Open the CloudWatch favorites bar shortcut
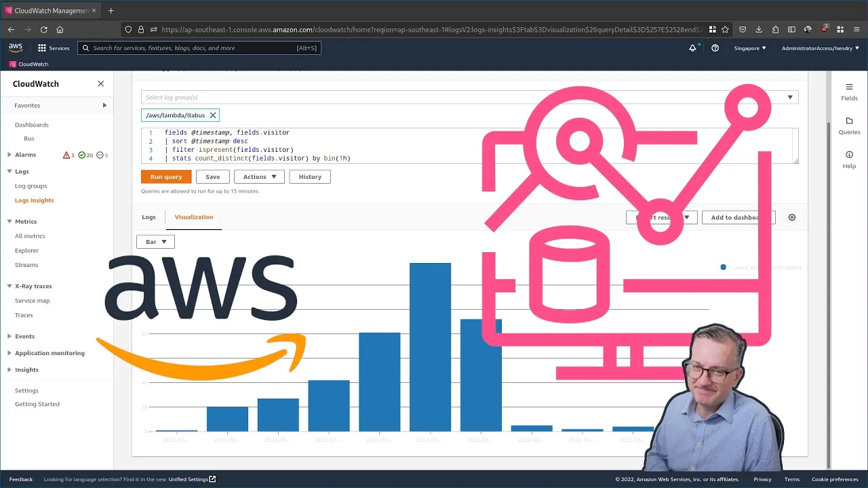The height and width of the screenshot is (488, 868). [28, 64]
